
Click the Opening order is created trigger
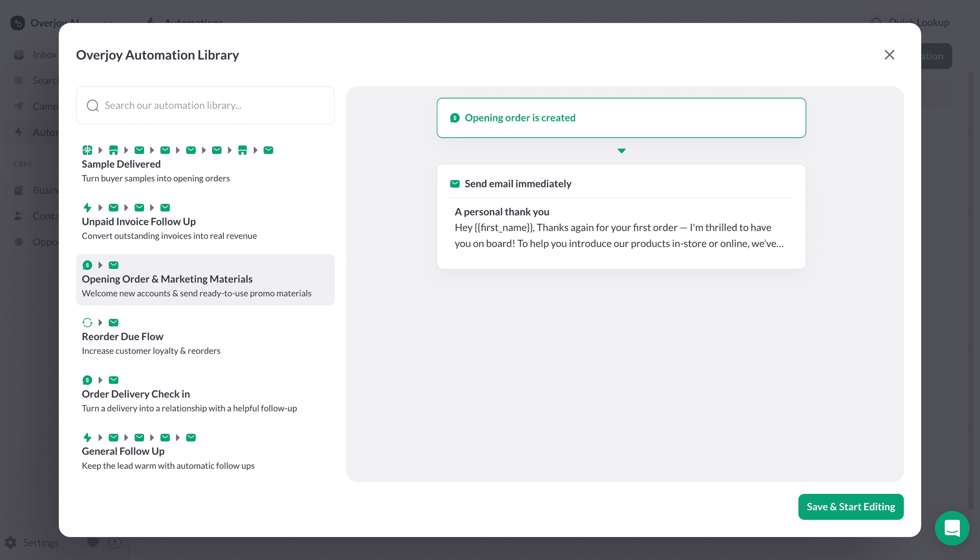click(x=621, y=118)
